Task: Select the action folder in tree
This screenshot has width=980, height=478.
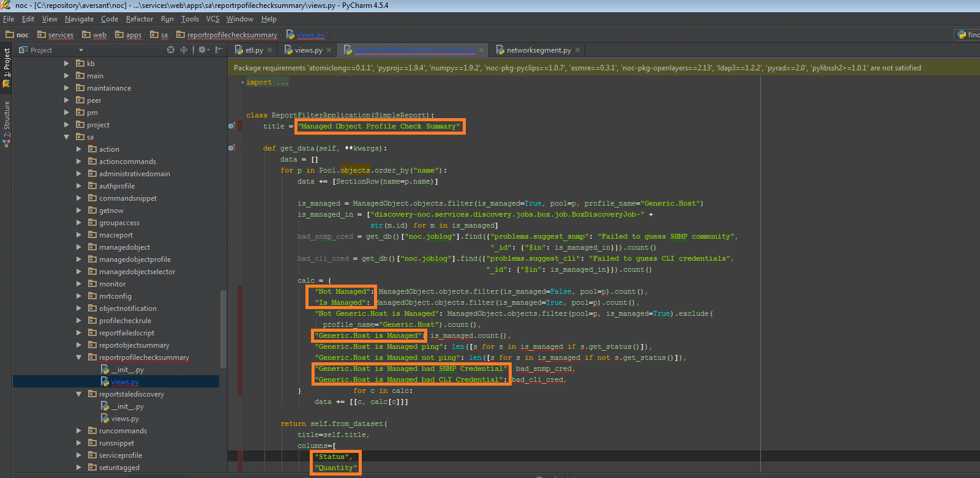Action: click(109, 149)
